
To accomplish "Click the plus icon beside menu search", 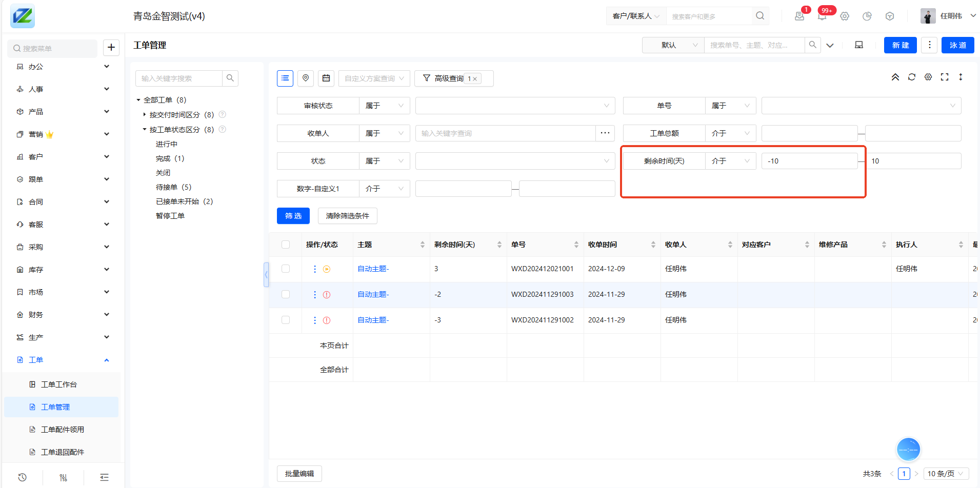I will pyautogui.click(x=111, y=47).
